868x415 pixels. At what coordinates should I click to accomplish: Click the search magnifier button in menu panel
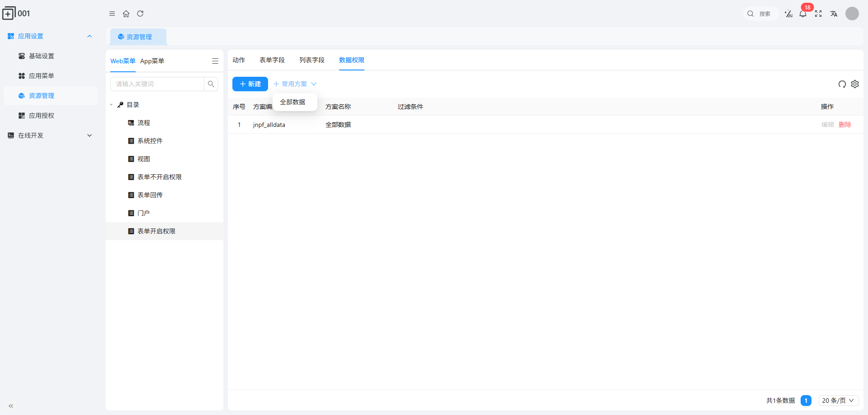click(x=211, y=84)
